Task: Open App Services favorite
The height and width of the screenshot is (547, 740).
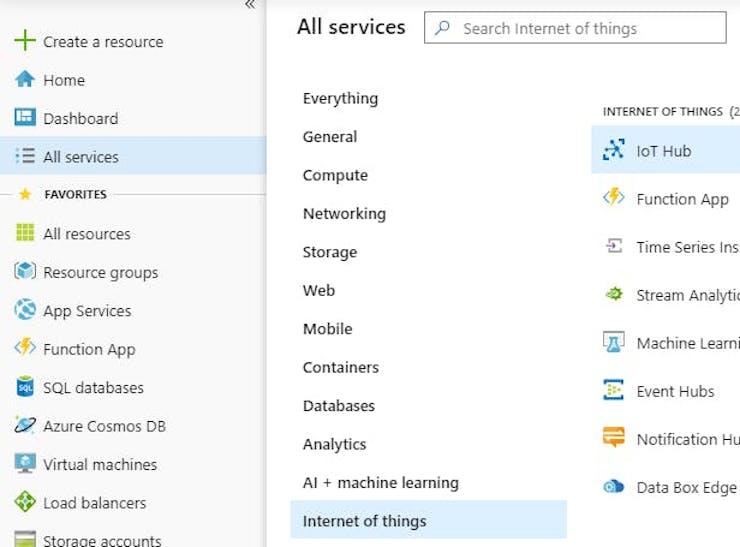Action: click(87, 311)
